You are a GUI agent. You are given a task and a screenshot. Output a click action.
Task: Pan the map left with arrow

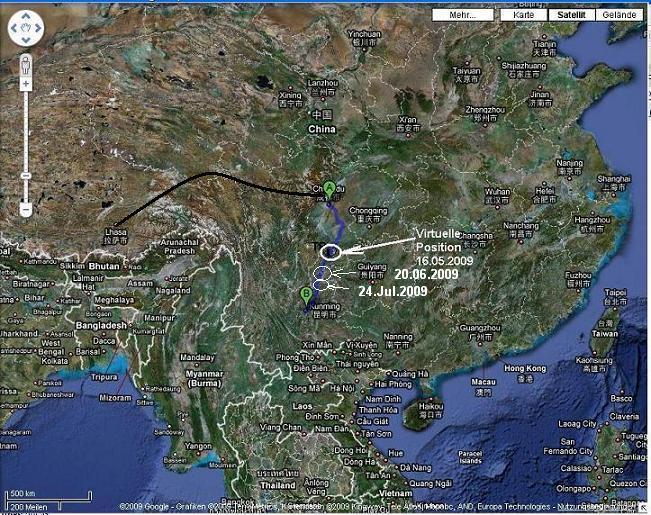click(x=14, y=27)
